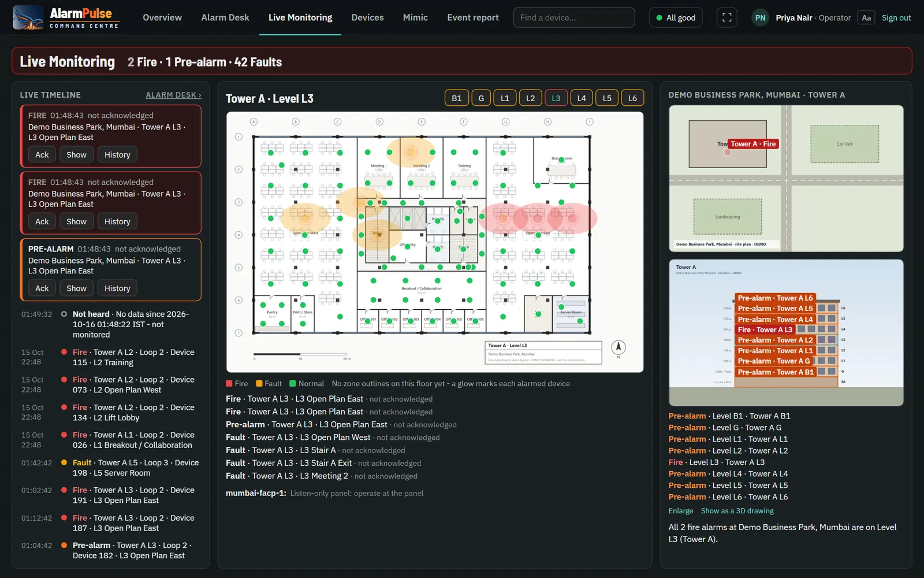Select the Live Monitoring tab
Screen dimensions: 924x578
click(300, 17)
